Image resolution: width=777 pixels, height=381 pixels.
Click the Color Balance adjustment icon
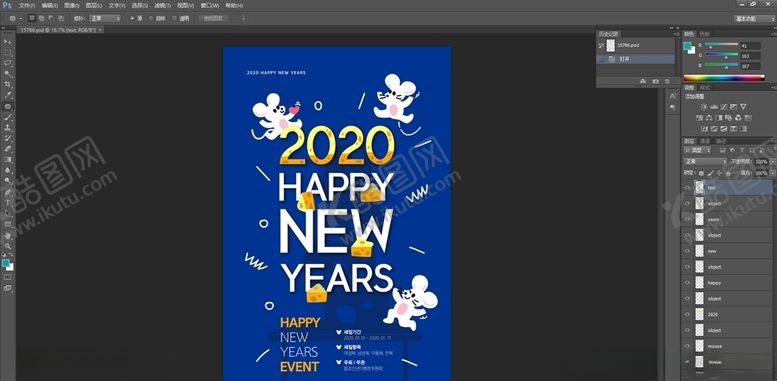point(710,118)
